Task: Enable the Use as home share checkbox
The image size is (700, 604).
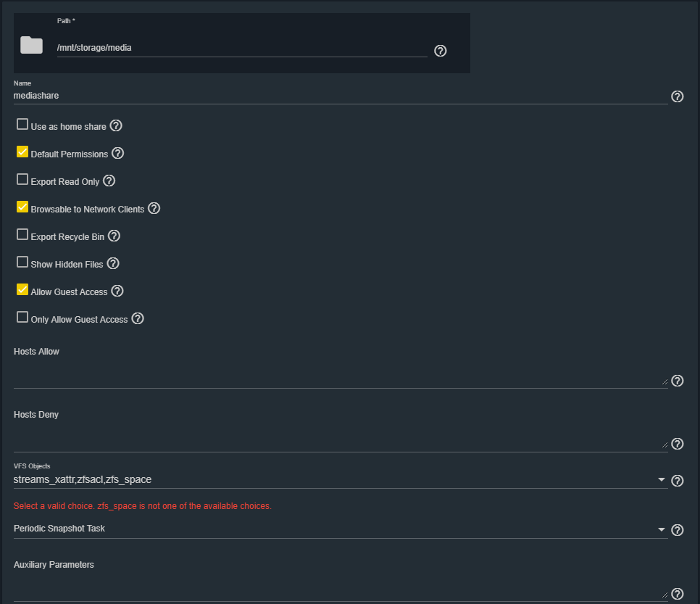Action: 22,124
